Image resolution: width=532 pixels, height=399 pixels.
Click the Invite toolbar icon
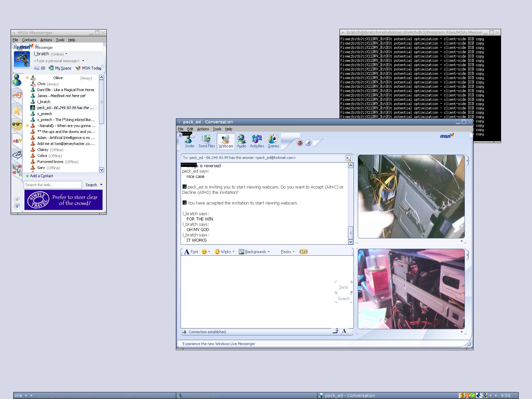tap(190, 141)
